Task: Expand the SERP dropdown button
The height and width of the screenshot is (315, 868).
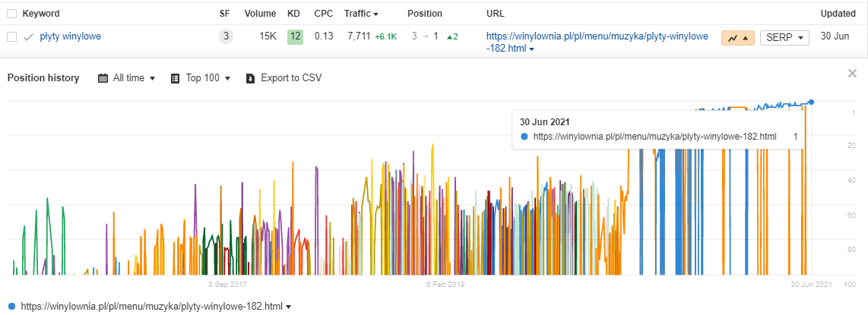Action: point(784,38)
